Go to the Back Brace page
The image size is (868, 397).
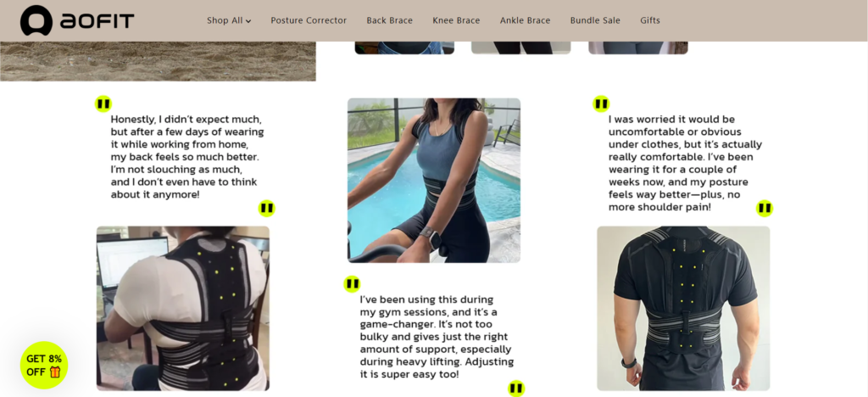pos(389,20)
